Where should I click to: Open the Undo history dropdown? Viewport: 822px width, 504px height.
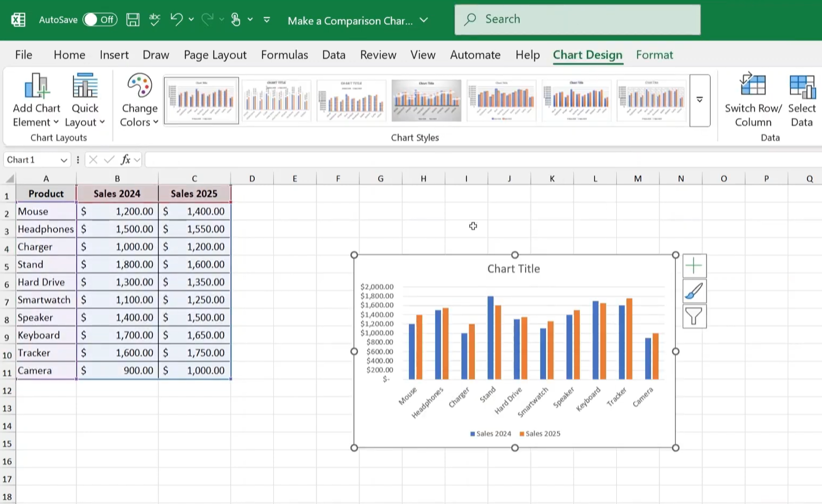click(191, 20)
